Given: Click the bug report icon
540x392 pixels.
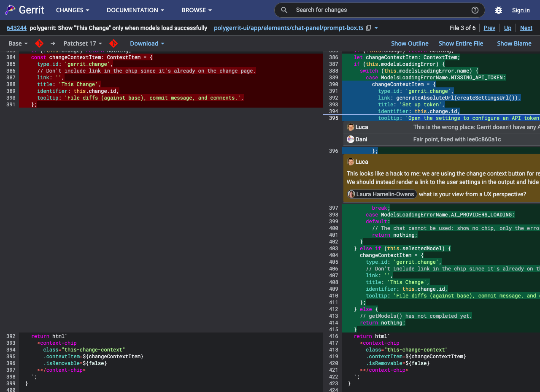Looking at the screenshot, I should (499, 10).
